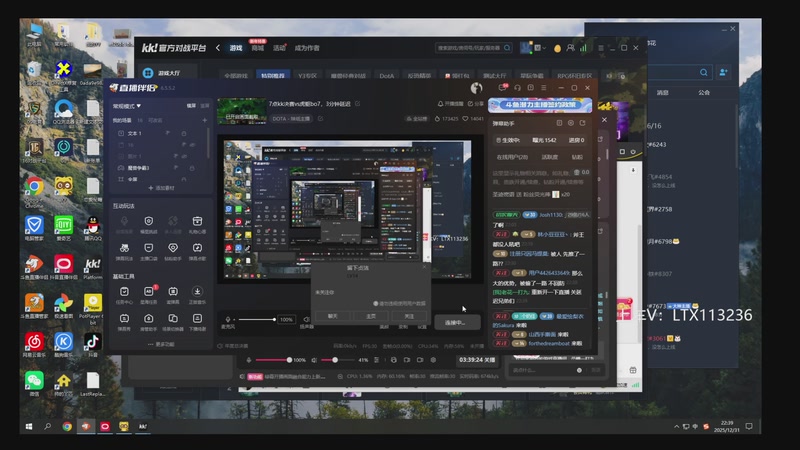Click the search magnifier in the kk platform search box

(x=507, y=48)
